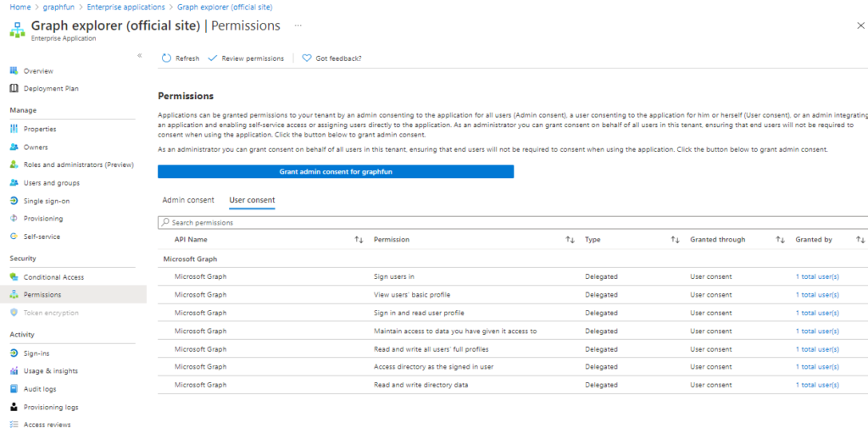
Task: Open Roles and administrators icon
Action: [14, 165]
